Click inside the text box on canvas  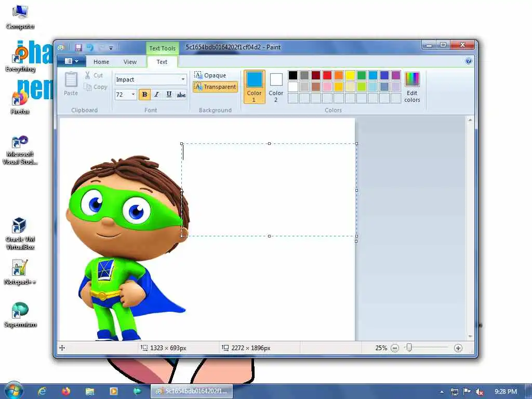(269, 190)
